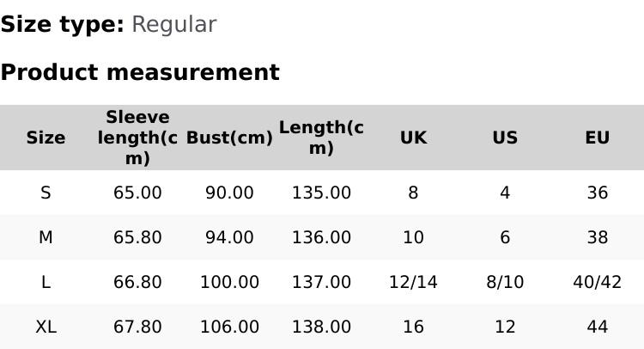644x349 pixels.
Task: Click the Sleeve length(cm) column header
Action: tap(137, 138)
